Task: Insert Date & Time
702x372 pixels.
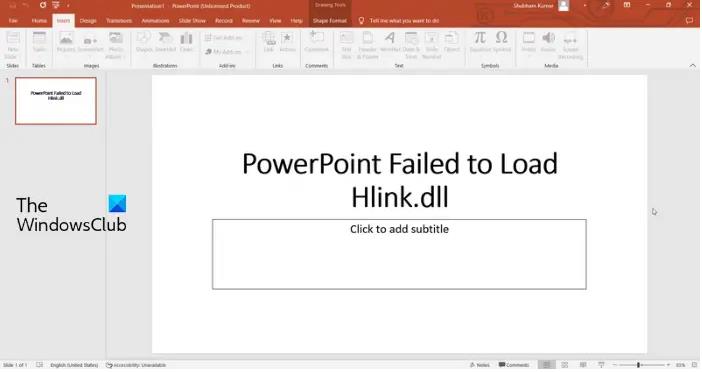Action: (411, 45)
